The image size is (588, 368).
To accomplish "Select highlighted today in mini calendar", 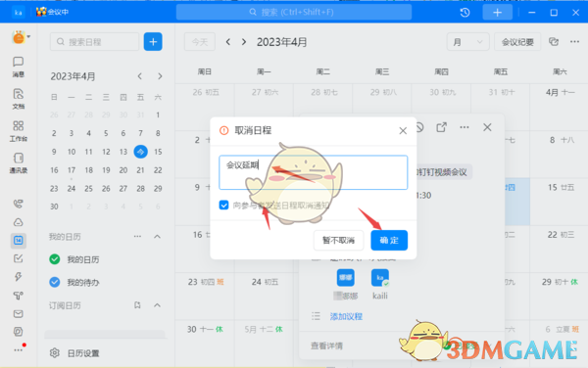I will [140, 152].
